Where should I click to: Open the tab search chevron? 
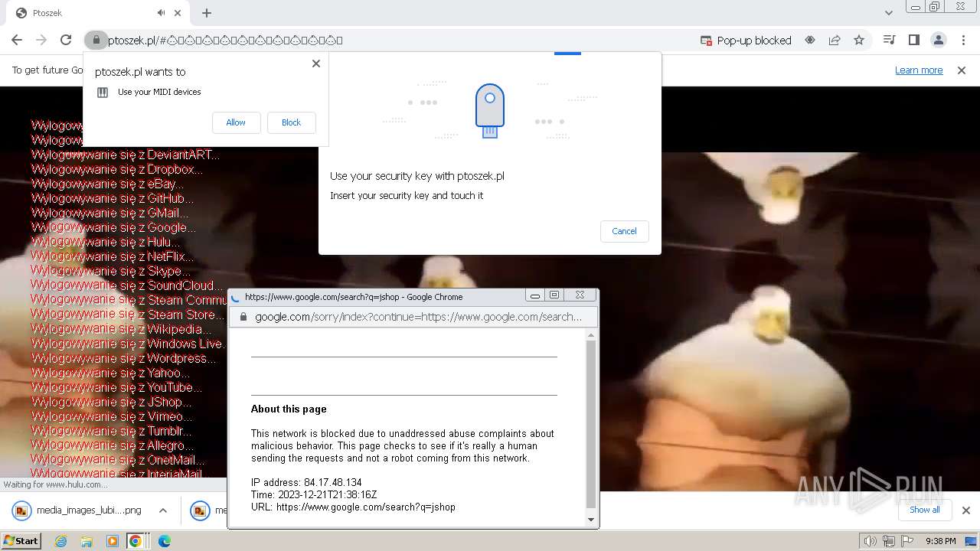[x=889, y=13]
